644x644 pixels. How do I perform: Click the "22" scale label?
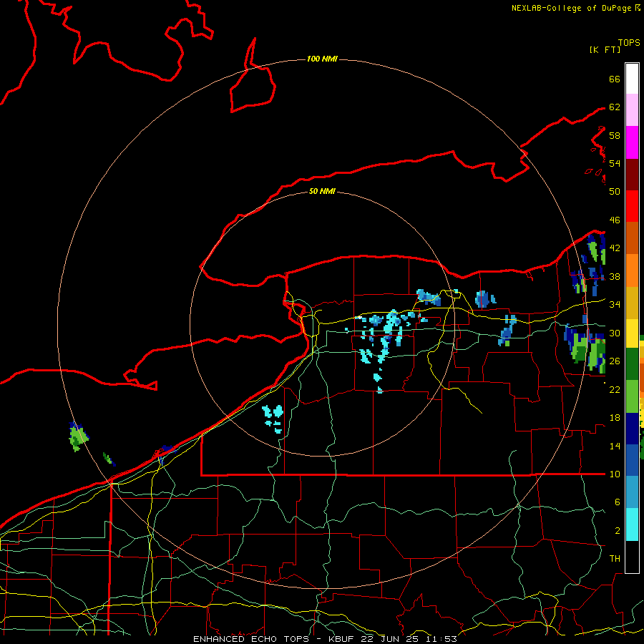coord(615,389)
